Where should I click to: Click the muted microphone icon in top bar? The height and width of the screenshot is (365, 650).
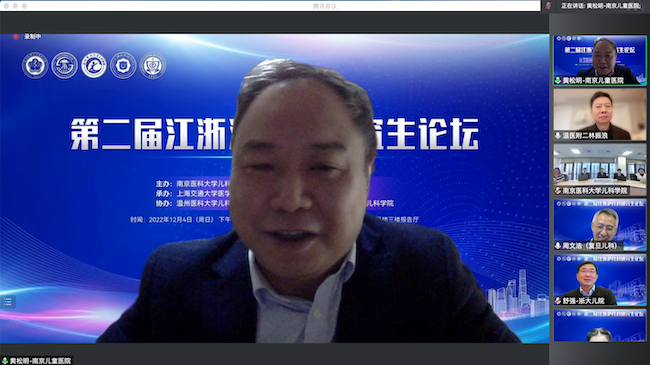point(548,6)
